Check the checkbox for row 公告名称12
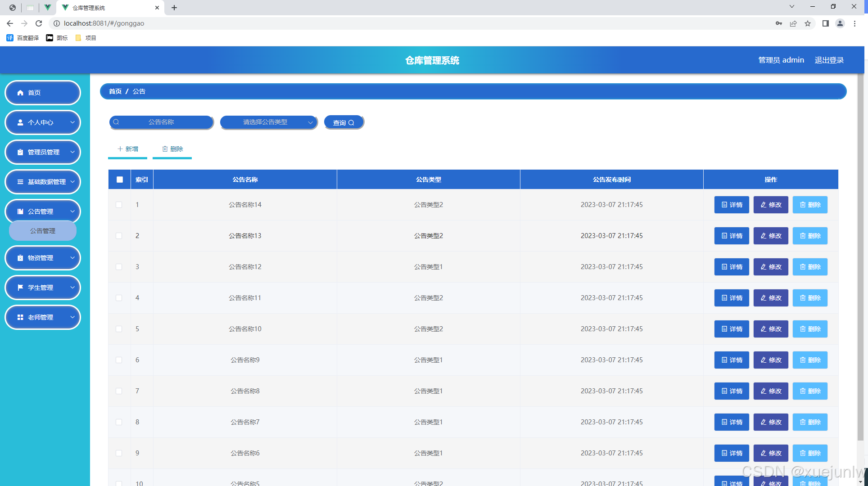868x486 pixels. (x=119, y=267)
